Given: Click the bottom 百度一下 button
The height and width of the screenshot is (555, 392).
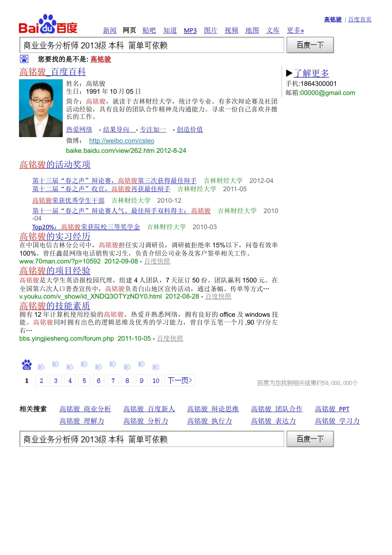Looking at the screenshot, I should [310, 439].
